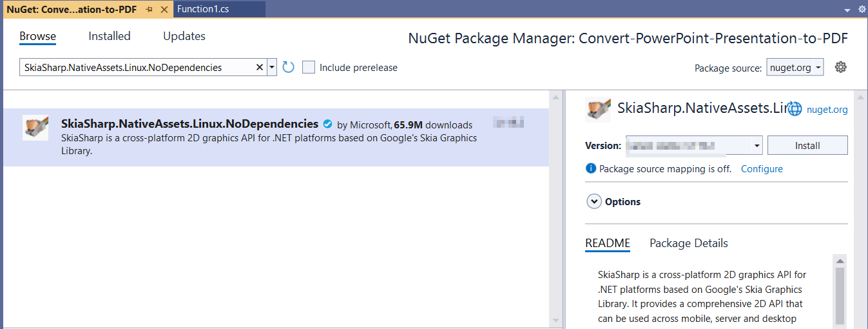Open the nuget.org link
Screen dimensions: 868x329
827,110
